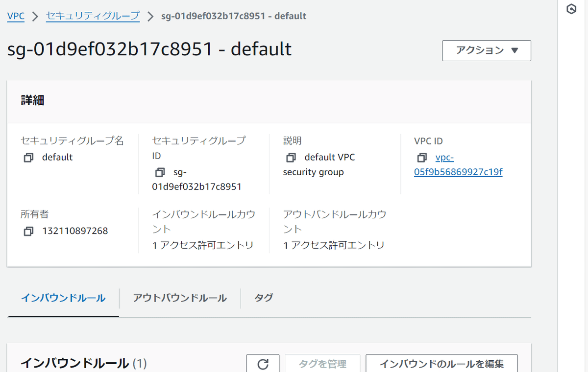Copy the VPC ID
The image size is (588, 372).
tap(422, 158)
